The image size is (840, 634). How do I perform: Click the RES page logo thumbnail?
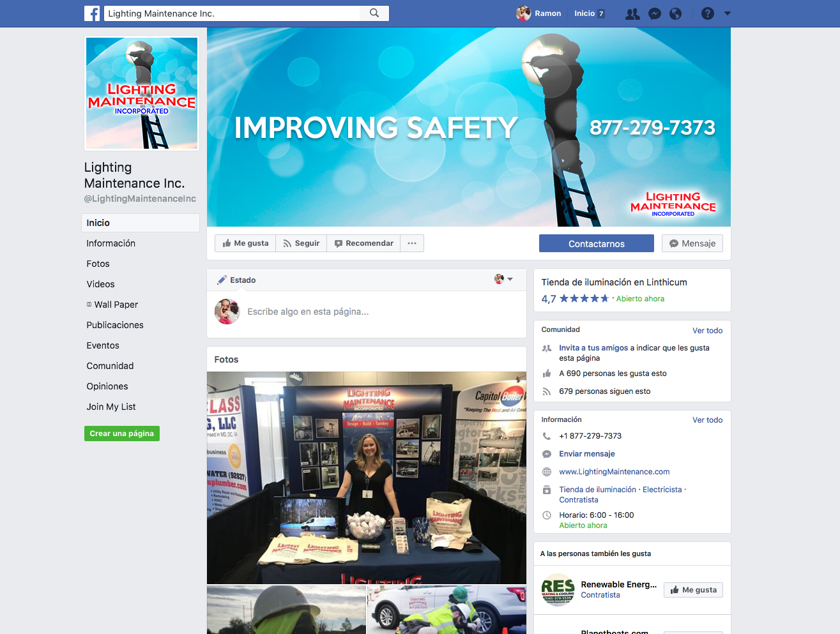tap(558, 589)
